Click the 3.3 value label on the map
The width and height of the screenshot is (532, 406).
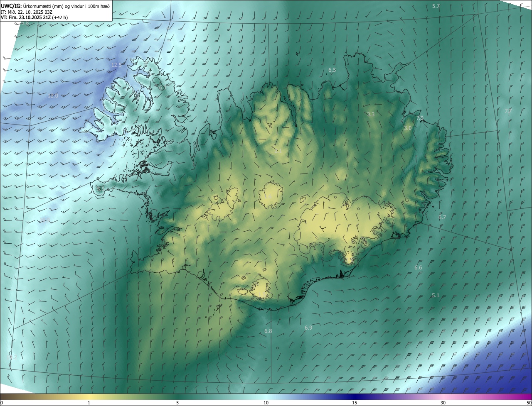click(371, 114)
